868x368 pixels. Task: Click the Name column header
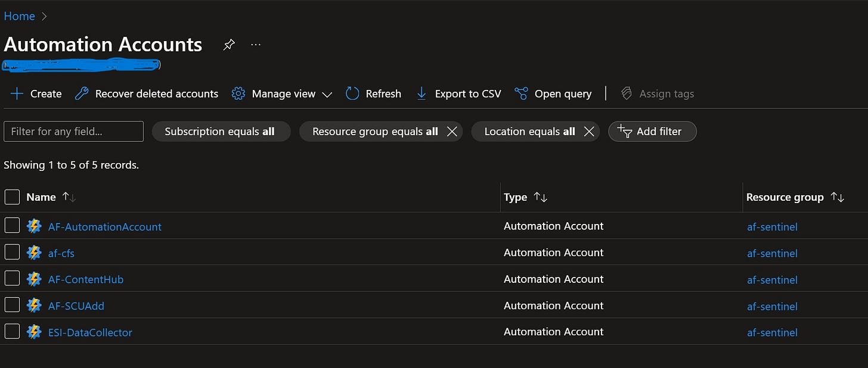(41, 197)
